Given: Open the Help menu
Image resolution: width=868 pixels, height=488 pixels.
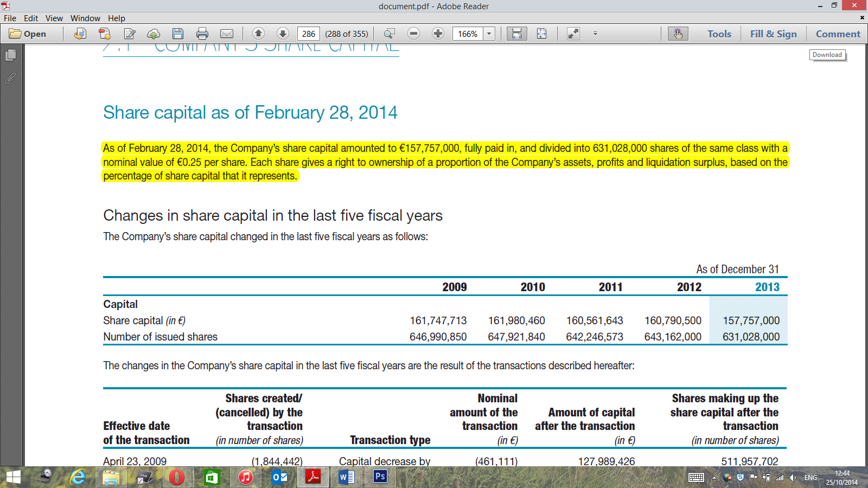Looking at the screenshot, I should pyautogui.click(x=117, y=18).
